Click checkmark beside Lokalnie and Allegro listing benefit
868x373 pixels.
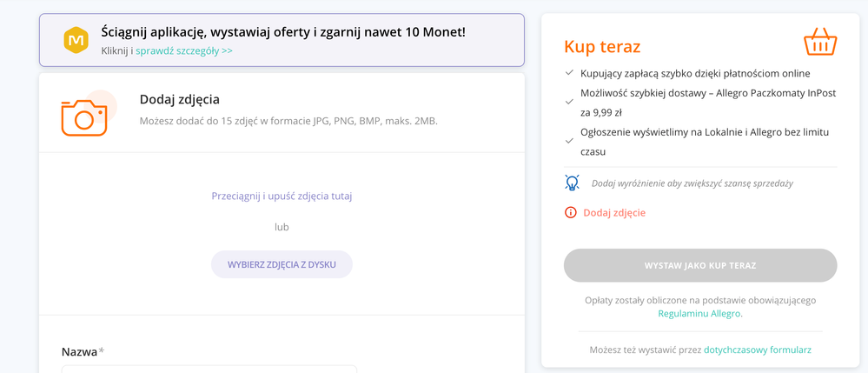569,142
